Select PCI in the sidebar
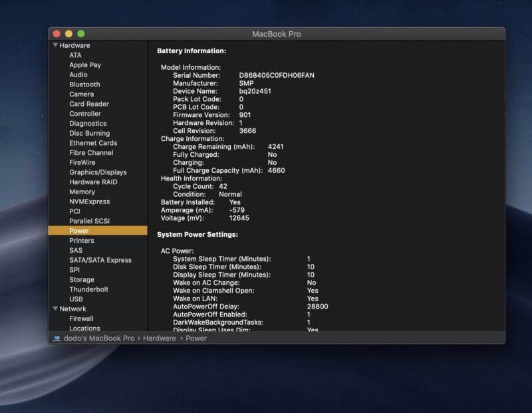 pyautogui.click(x=74, y=211)
